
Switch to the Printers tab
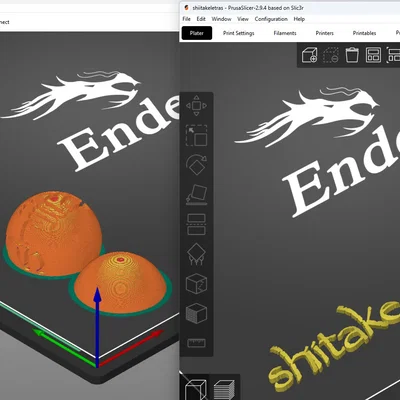(324, 33)
